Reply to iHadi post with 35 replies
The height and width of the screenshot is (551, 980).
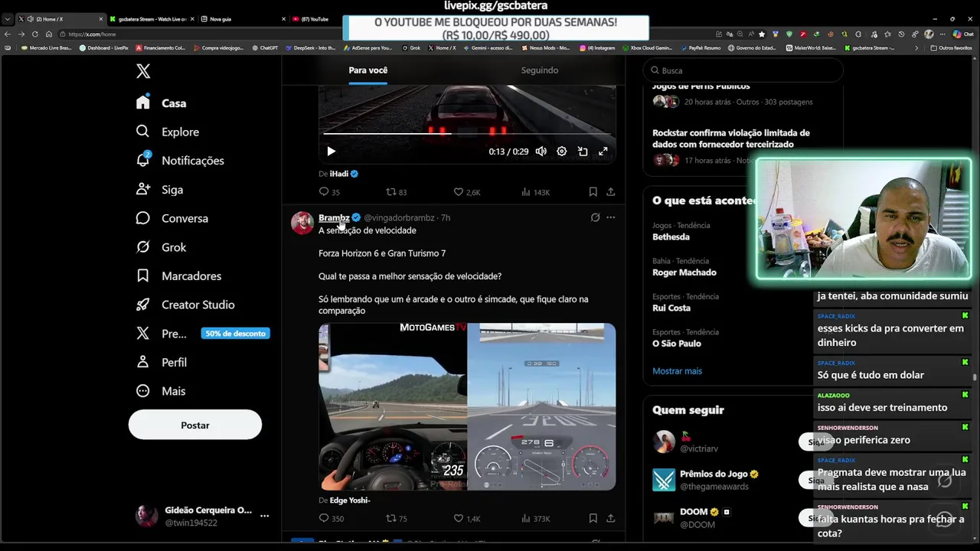[330, 192]
